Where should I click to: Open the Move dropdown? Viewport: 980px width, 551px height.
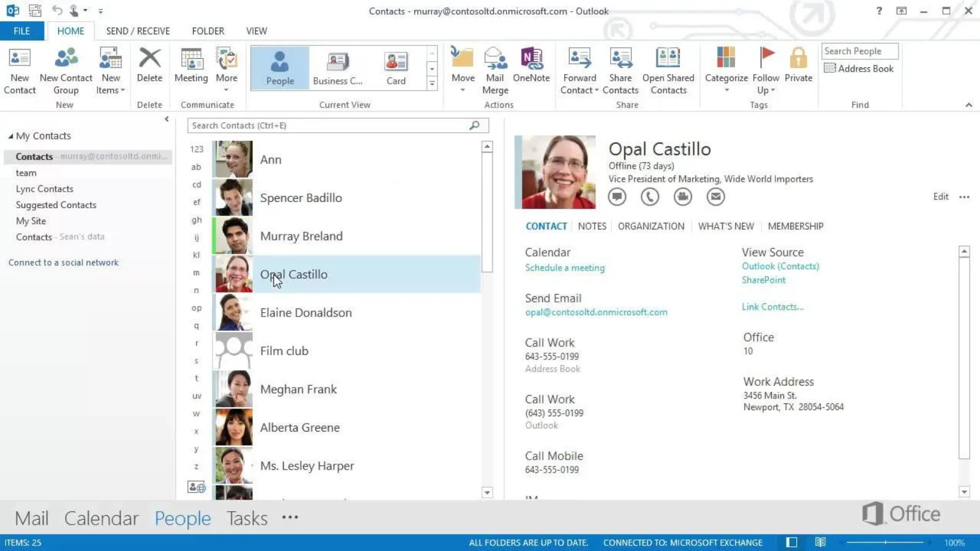pos(462,69)
